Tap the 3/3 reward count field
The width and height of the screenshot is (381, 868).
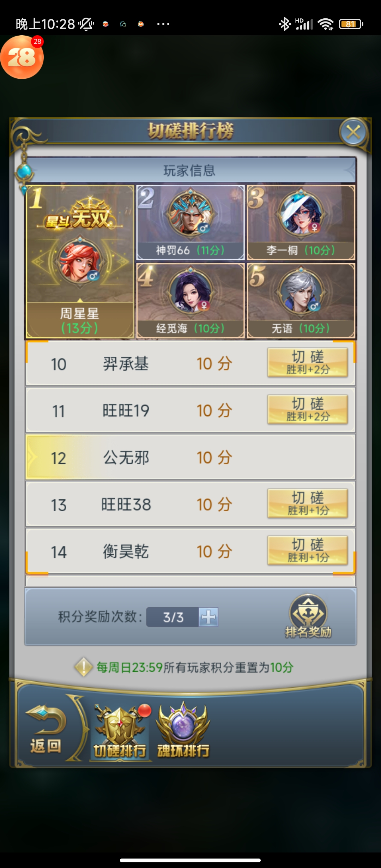tap(173, 617)
